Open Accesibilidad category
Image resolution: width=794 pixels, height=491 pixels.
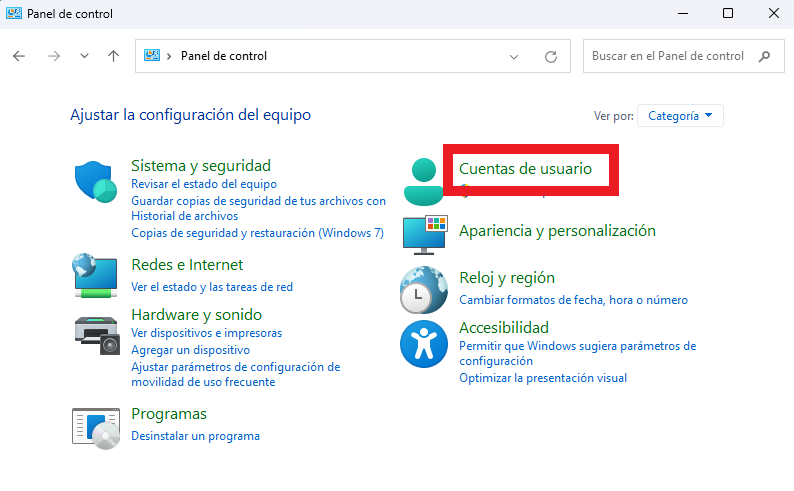tap(504, 328)
